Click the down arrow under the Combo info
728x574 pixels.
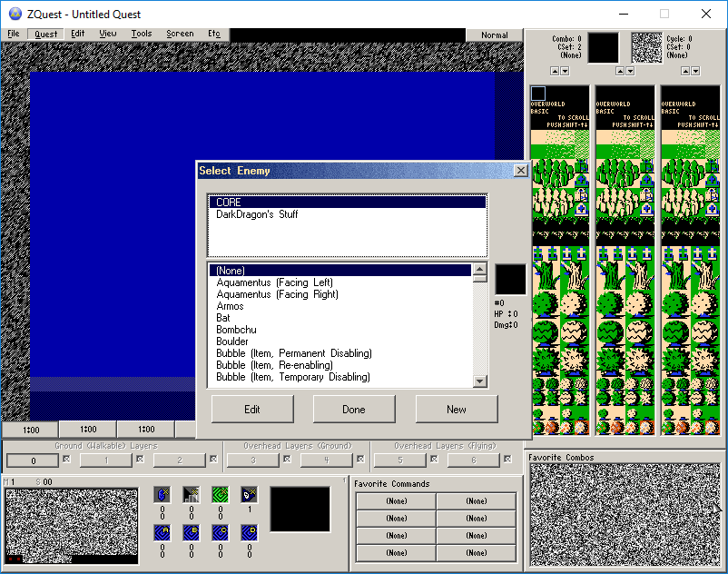pyautogui.click(x=565, y=71)
